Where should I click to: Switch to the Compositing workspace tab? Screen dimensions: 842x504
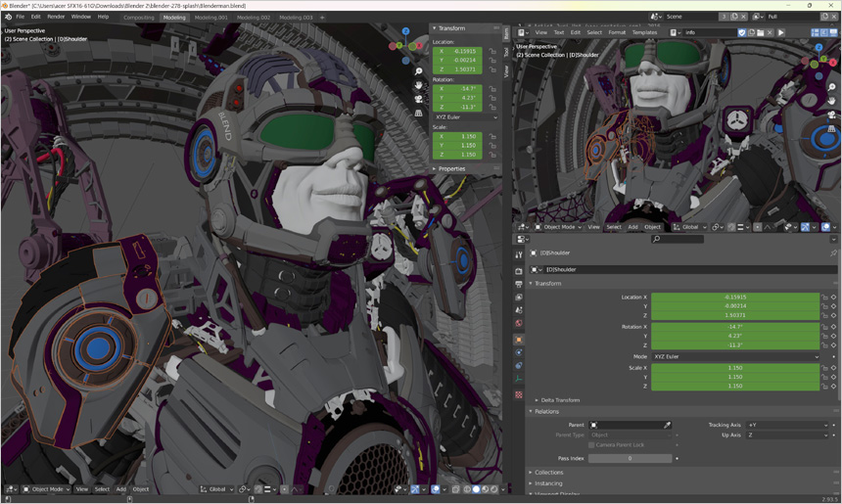tap(139, 17)
